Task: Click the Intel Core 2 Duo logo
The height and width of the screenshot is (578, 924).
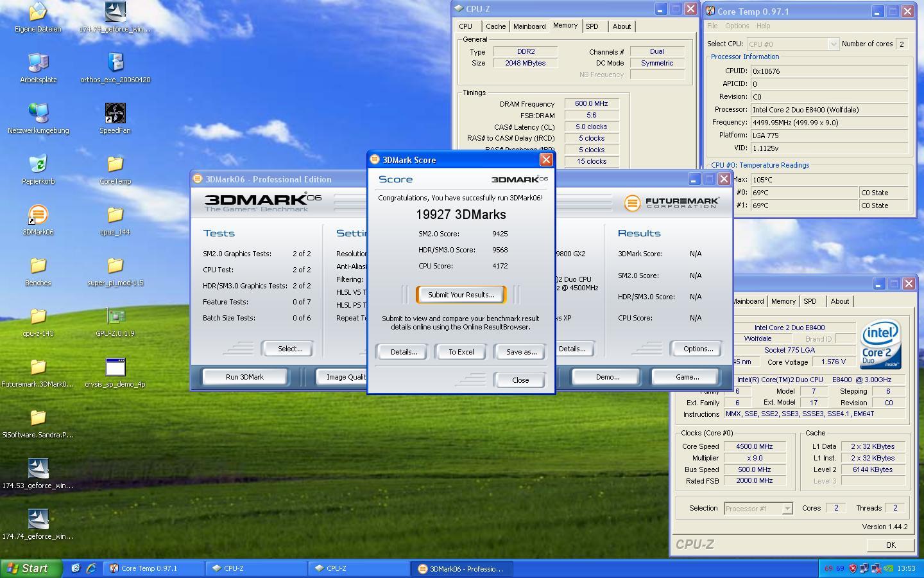Action: (x=880, y=344)
